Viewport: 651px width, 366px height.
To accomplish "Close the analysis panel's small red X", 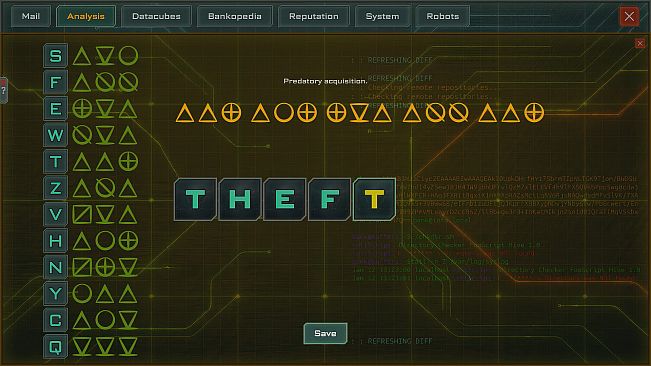I will click(x=640, y=43).
